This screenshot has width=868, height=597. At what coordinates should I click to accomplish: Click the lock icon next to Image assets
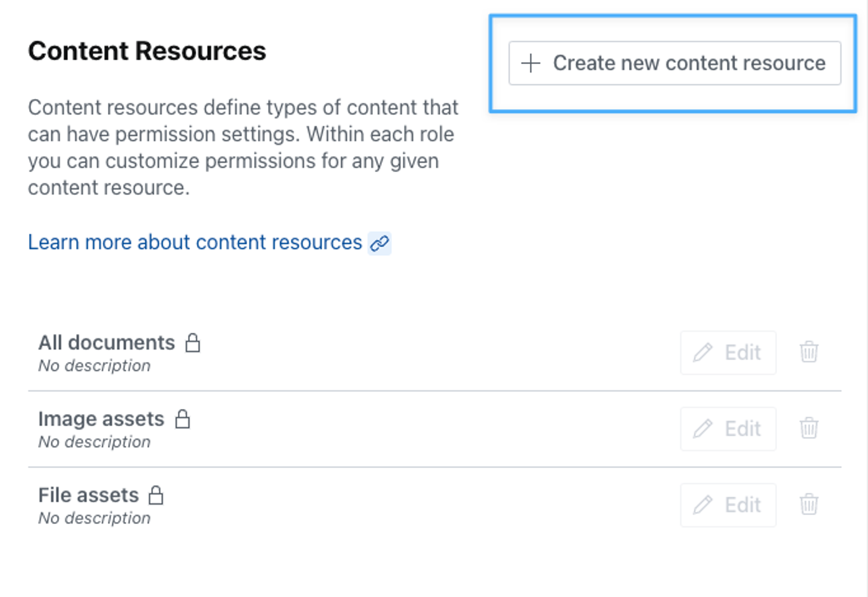183,419
